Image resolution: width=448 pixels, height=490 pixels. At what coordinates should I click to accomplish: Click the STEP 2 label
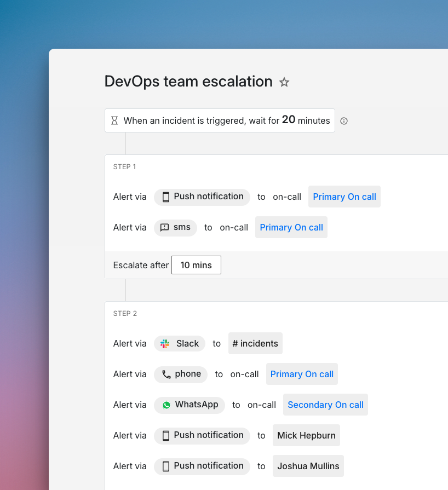point(125,314)
